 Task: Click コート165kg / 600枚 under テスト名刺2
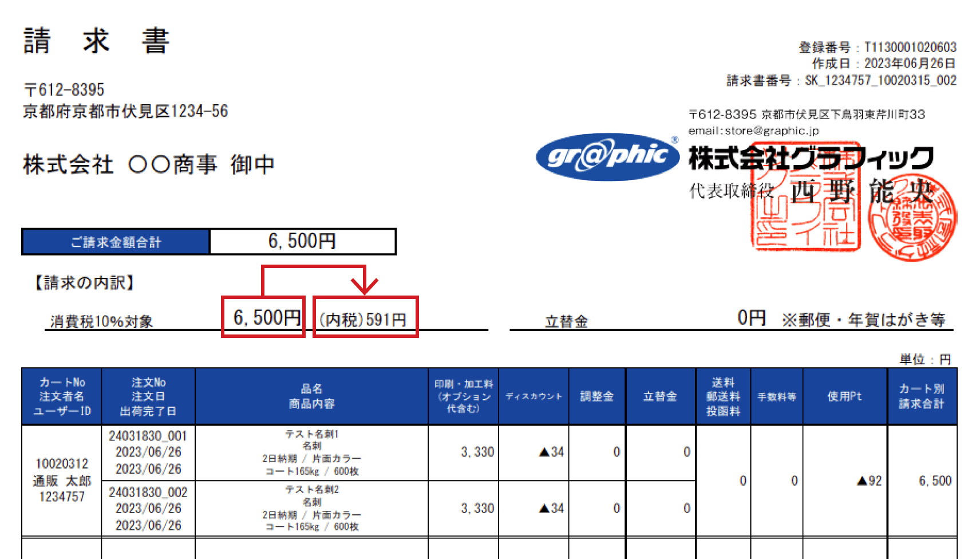tap(312, 526)
